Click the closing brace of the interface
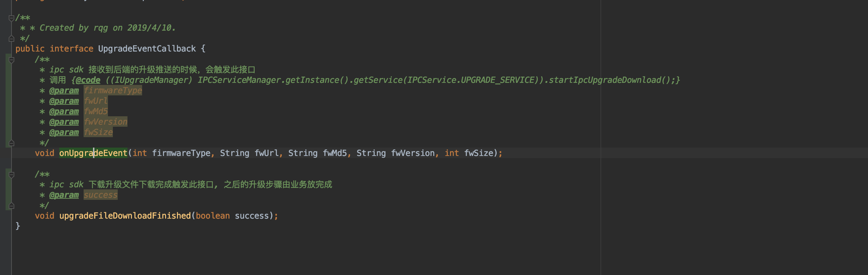 (x=18, y=226)
